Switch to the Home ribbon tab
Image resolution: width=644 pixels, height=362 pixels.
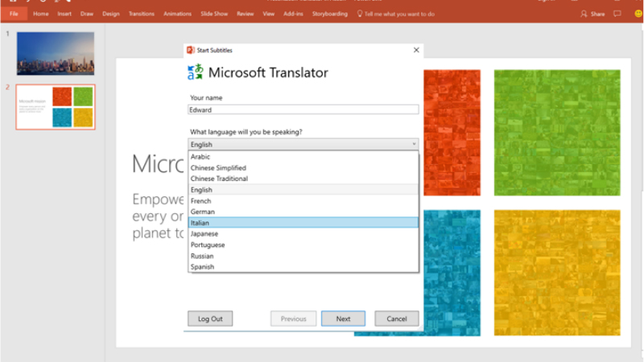tap(41, 14)
